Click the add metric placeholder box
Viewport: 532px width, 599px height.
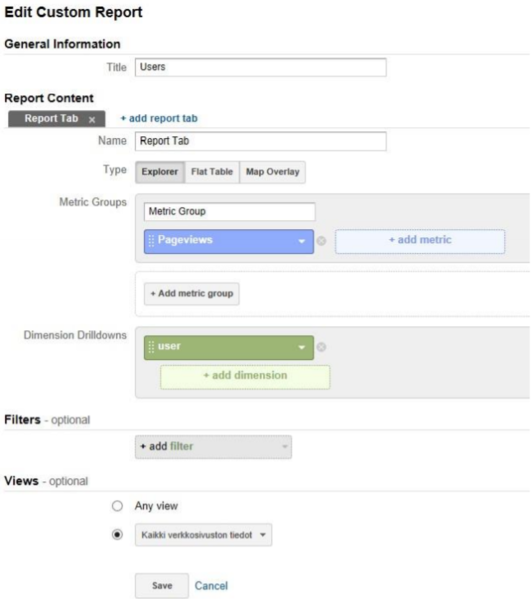420,241
